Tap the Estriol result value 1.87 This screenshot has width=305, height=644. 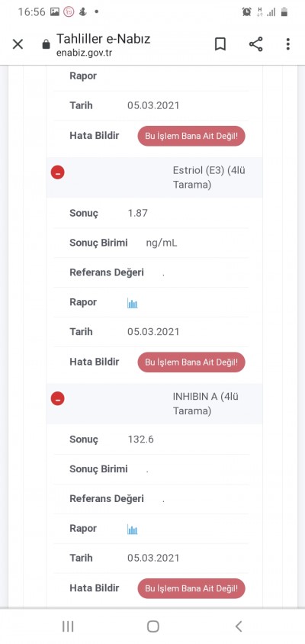(x=137, y=213)
